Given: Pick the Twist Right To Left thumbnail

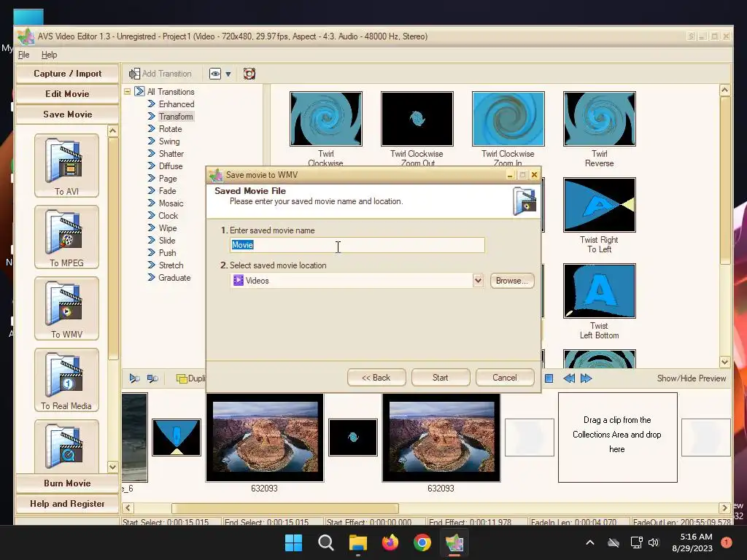Looking at the screenshot, I should [x=600, y=205].
